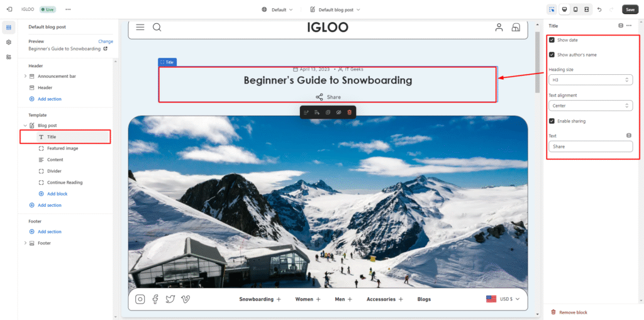
Task: Click the Share text input field
Action: coord(590,146)
